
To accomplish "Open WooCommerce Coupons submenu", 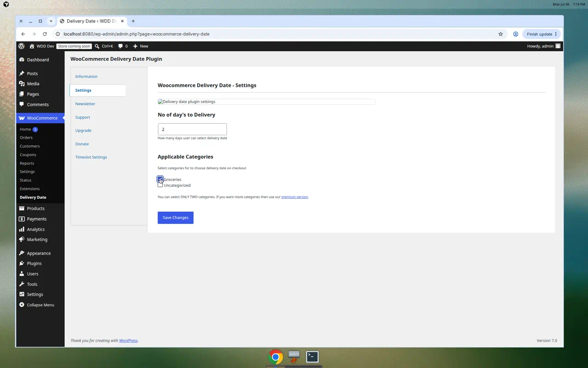I will tap(28, 155).
